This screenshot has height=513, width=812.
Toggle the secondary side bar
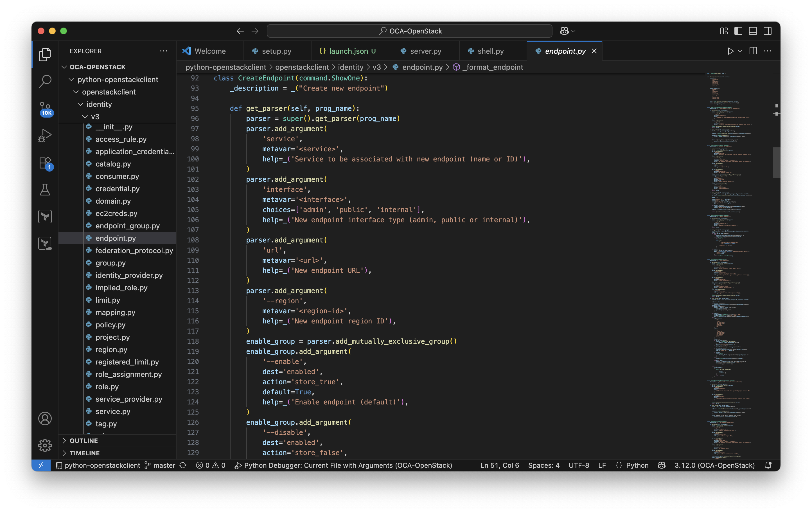pyautogui.click(x=768, y=31)
